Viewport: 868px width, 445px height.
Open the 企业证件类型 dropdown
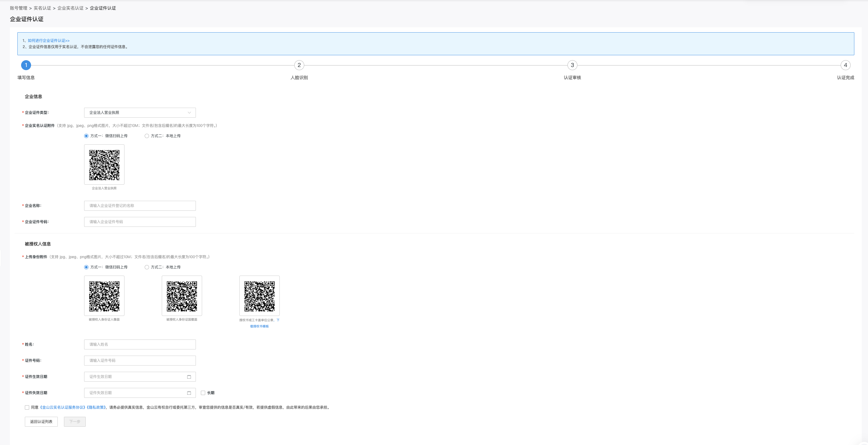(139, 113)
